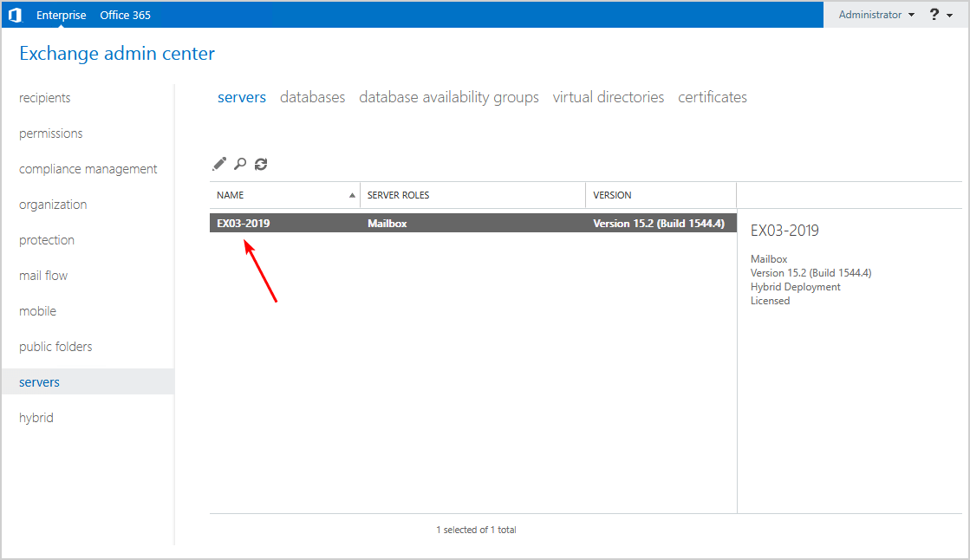Click the SERVER ROLES column header
The image size is (970, 560).
pos(472,196)
